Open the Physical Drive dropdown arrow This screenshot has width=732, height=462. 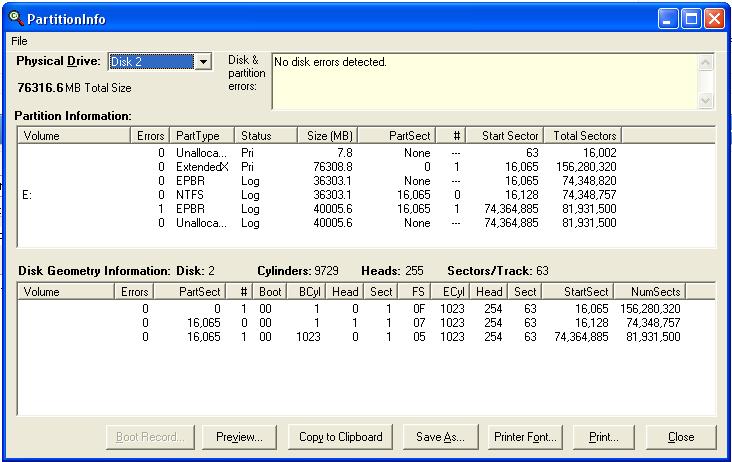click(204, 62)
